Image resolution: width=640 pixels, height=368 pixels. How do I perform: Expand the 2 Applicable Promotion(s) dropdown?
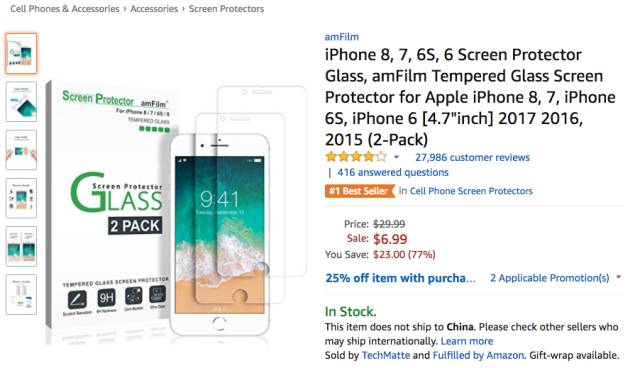(556, 278)
